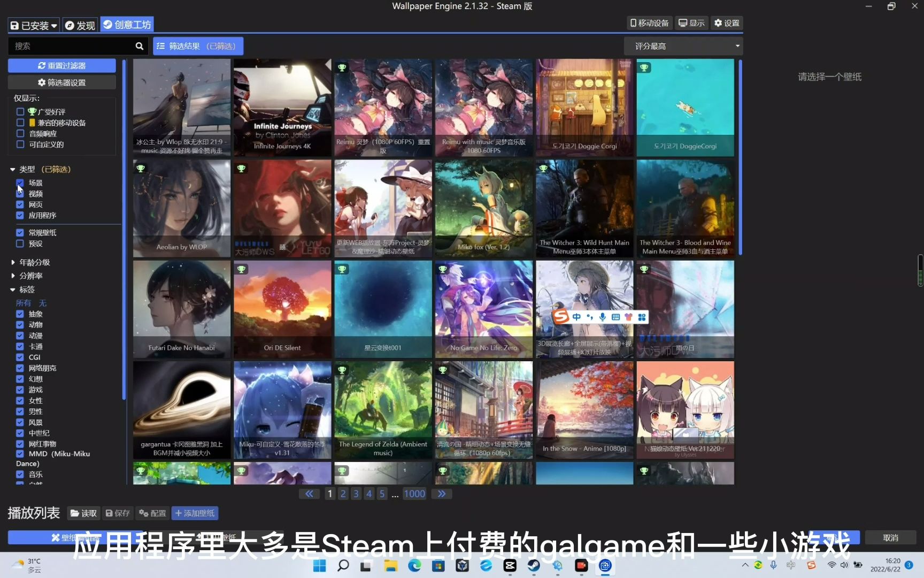Click the filter sidebar scrollbar
The image size is (924, 578).
[124, 230]
